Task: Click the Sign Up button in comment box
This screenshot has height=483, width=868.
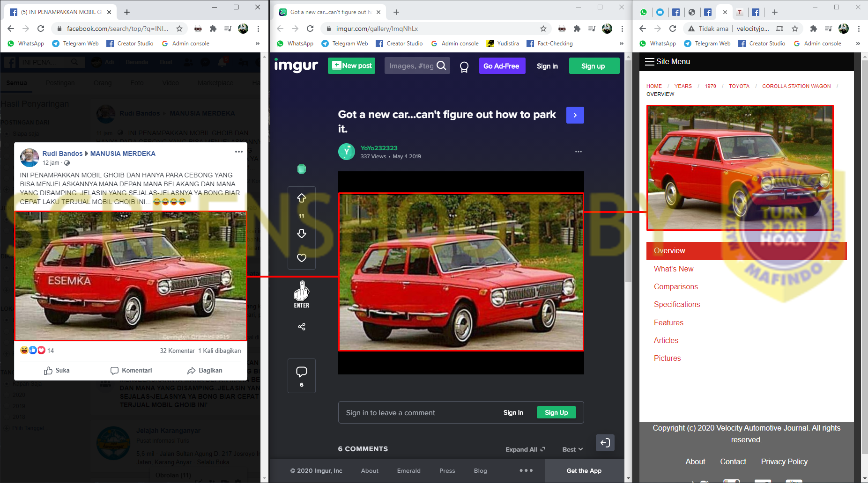Action: pos(556,412)
